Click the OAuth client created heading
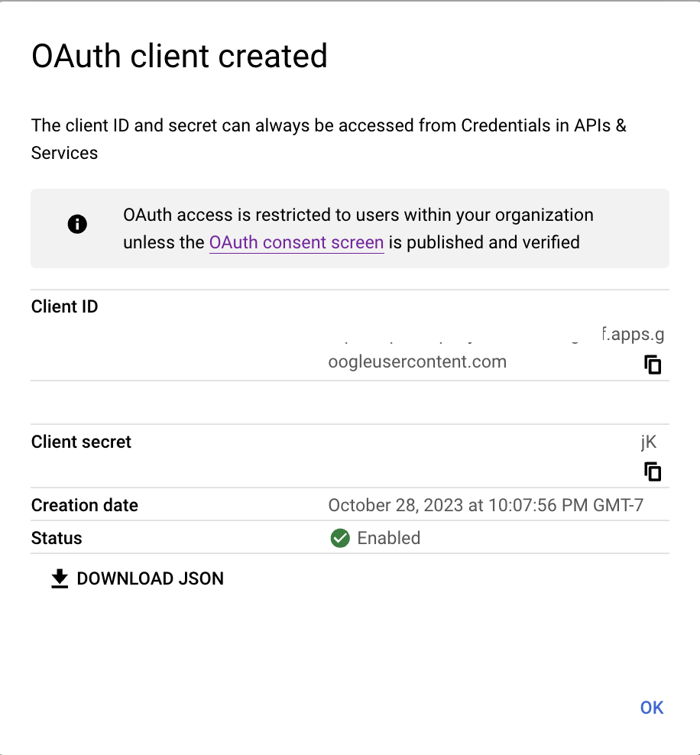 click(x=179, y=56)
